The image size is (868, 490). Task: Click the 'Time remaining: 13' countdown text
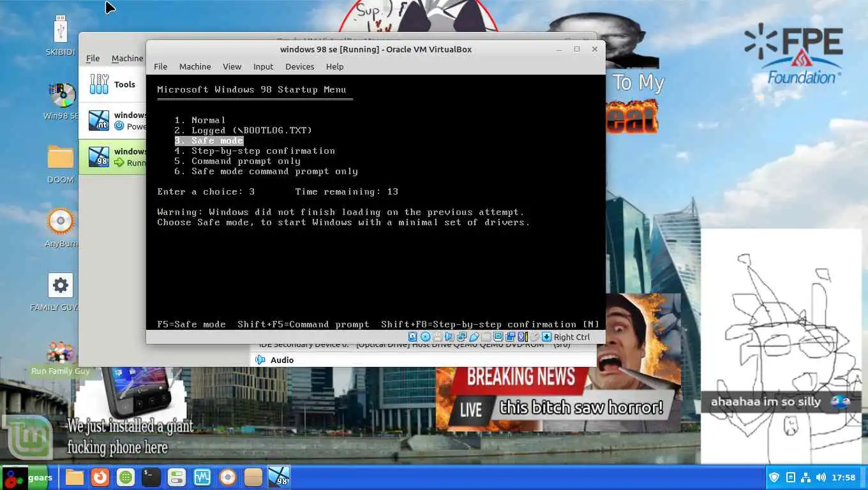tap(347, 191)
